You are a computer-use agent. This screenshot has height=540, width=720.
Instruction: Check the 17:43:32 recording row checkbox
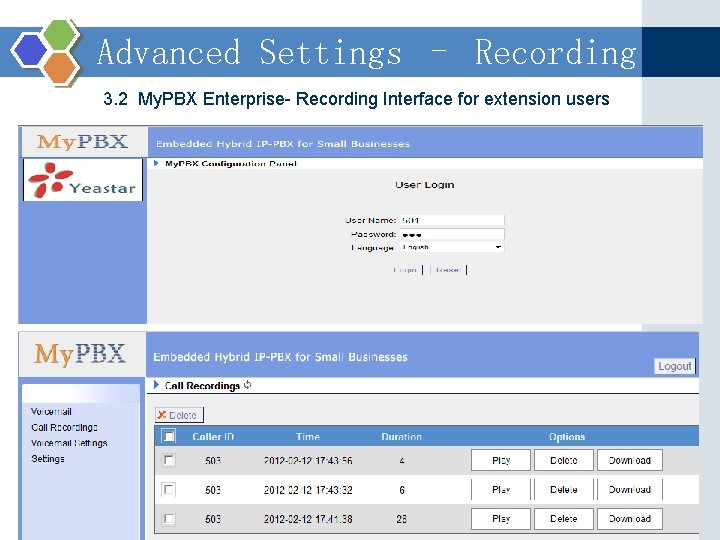[x=169, y=489]
